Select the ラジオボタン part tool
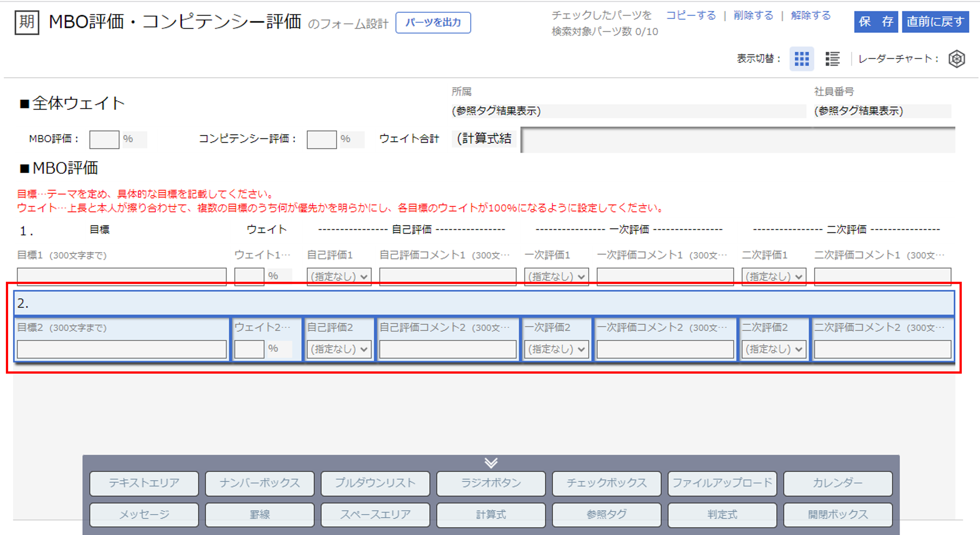The image size is (980, 535). [x=491, y=483]
